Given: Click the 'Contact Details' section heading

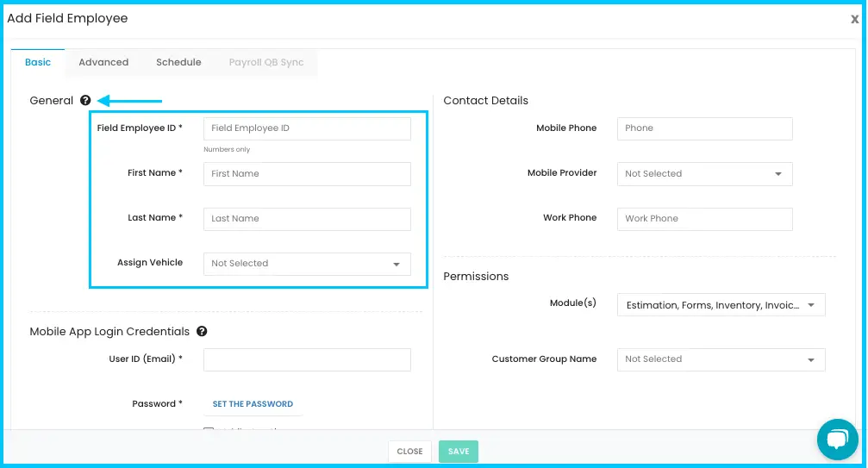Looking at the screenshot, I should click(485, 100).
